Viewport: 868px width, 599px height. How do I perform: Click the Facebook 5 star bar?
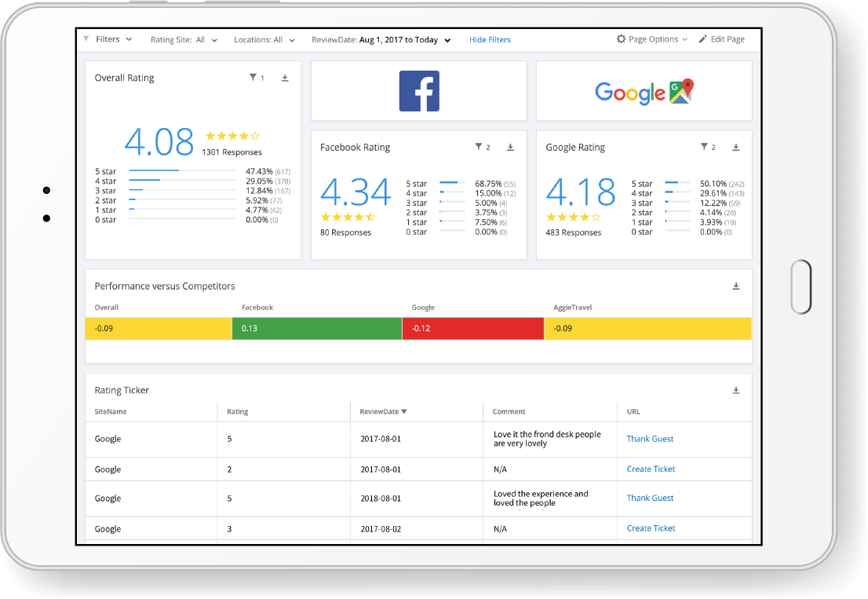point(452,182)
